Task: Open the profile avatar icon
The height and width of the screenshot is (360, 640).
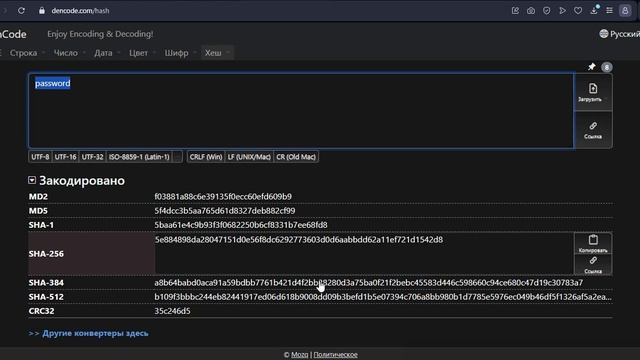Action: pyautogui.click(x=625, y=11)
